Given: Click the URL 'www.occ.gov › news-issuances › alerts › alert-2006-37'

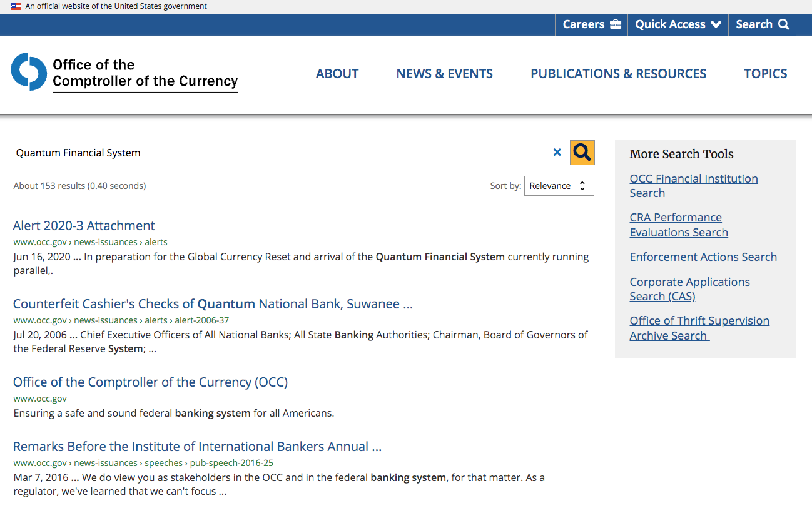Looking at the screenshot, I should coord(121,320).
